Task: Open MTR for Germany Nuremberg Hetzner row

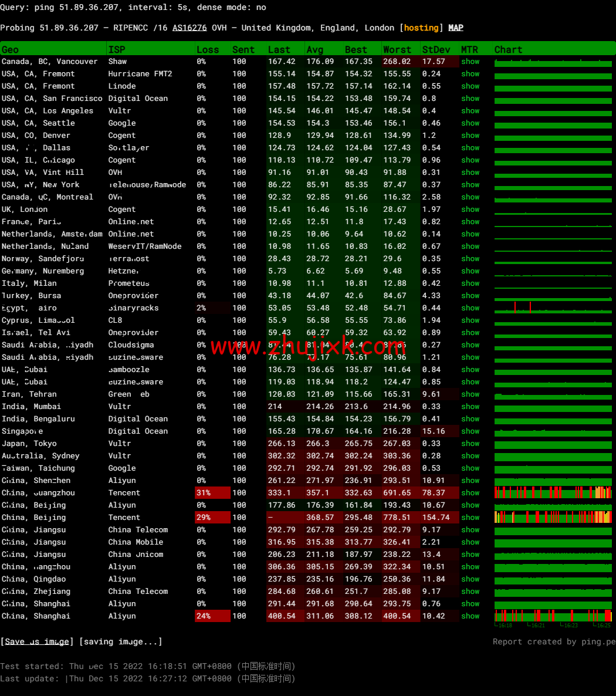Action: pos(470,271)
